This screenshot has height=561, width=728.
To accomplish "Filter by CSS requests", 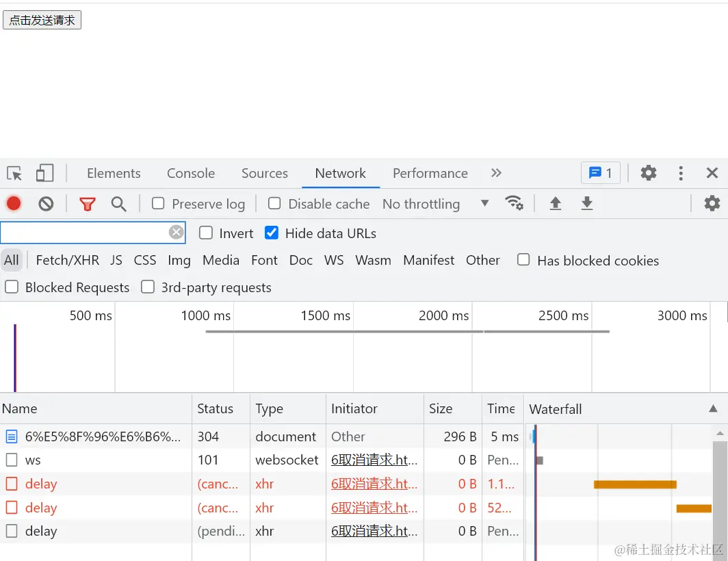I will pyautogui.click(x=145, y=260).
